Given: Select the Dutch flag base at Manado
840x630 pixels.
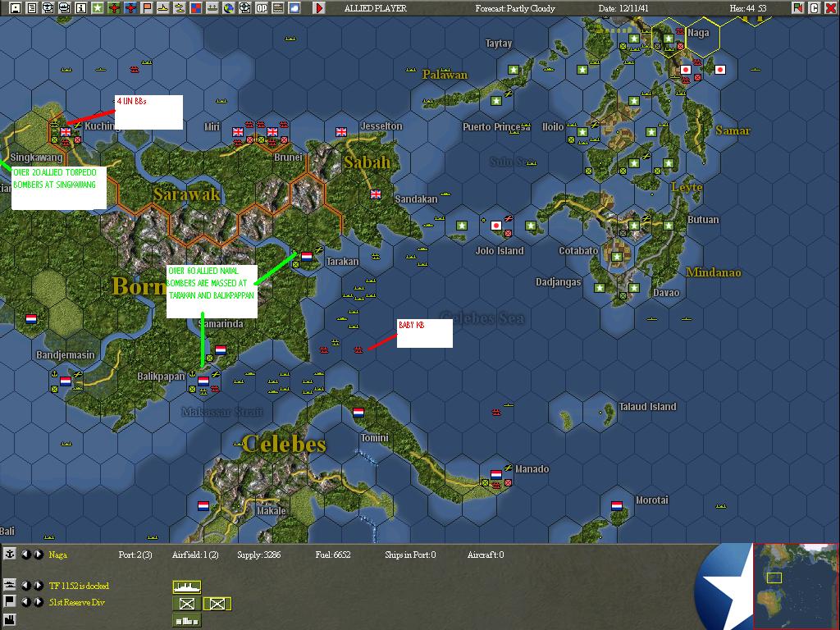Looking at the screenshot, I should [x=496, y=475].
